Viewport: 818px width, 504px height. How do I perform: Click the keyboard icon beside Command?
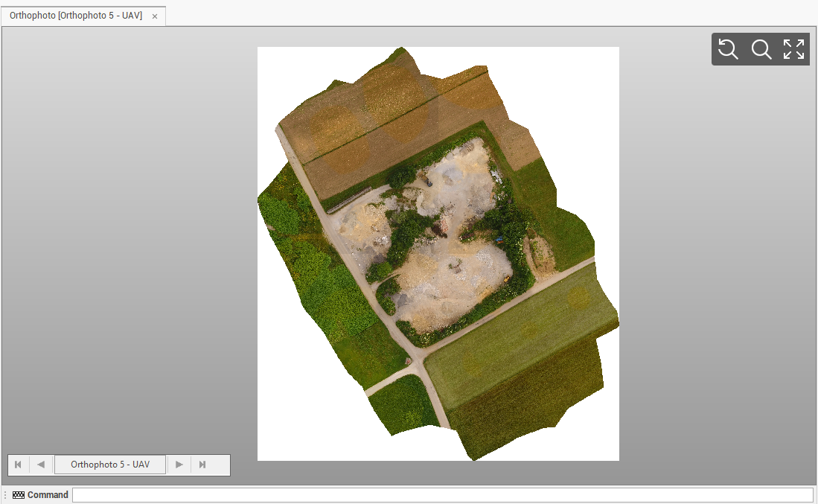(19, 495)
